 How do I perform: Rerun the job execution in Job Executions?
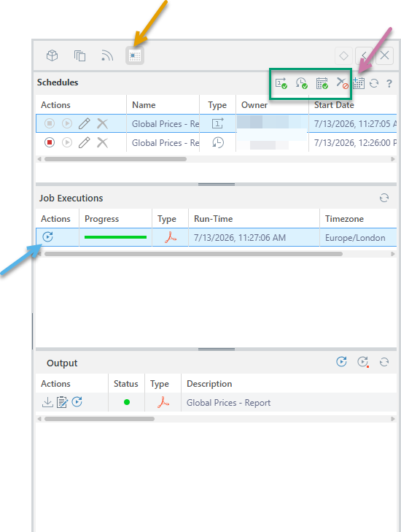48,237
